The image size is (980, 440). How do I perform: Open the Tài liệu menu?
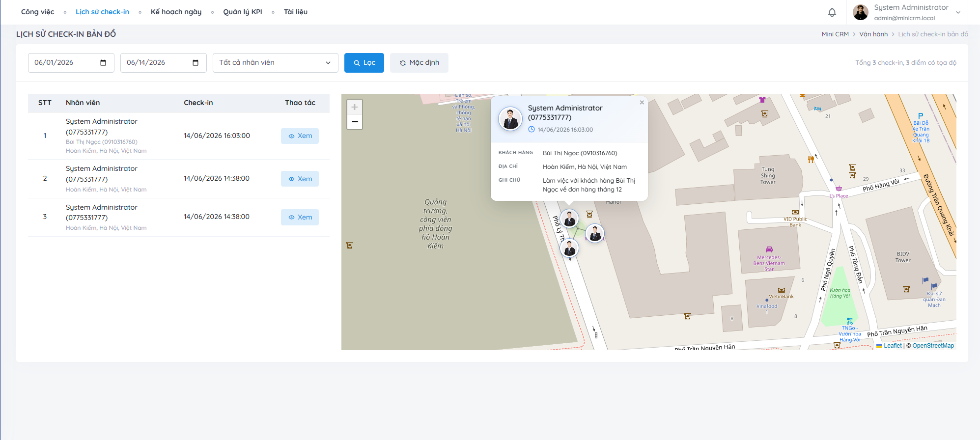(x=296, y=12)
